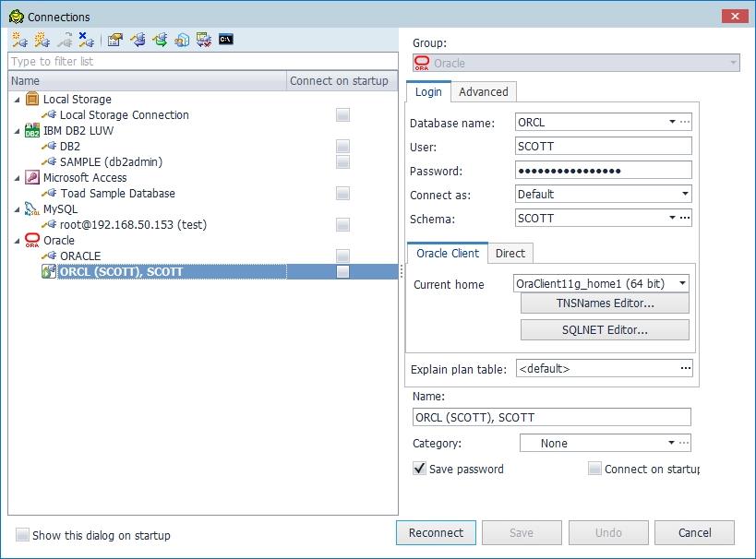The height and width of the screenshot is (559, 756).
Task: Click the Type to filter list field
Action: (203, 62)
